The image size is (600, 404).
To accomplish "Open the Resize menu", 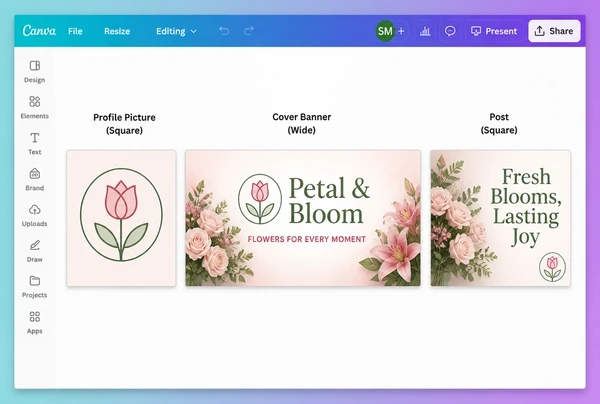I will pyautogui.click(x=117, y=31).
